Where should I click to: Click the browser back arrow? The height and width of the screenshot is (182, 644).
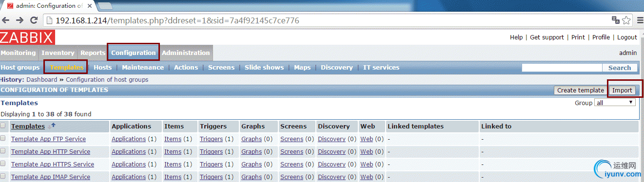pos(5,20)
